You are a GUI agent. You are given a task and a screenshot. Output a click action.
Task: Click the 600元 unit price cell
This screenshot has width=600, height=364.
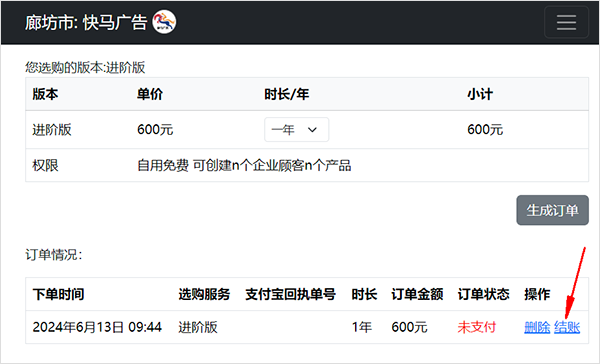[155, 130]
